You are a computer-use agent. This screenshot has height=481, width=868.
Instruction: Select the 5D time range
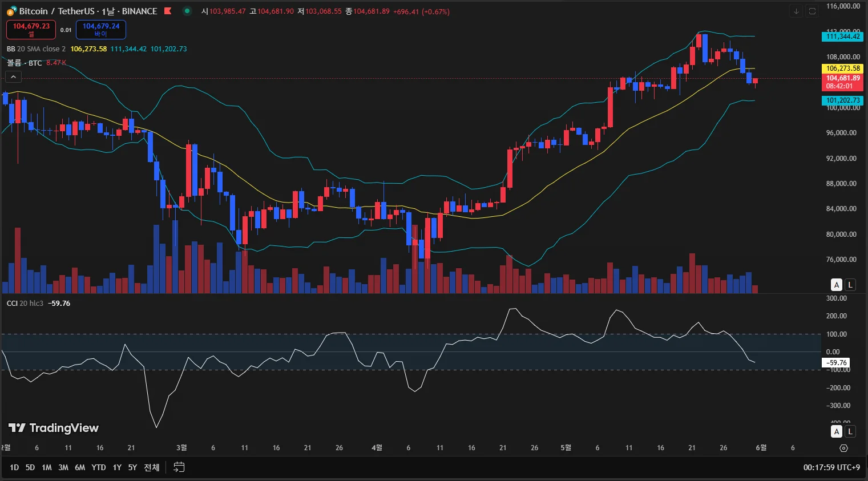click(30, 467)
